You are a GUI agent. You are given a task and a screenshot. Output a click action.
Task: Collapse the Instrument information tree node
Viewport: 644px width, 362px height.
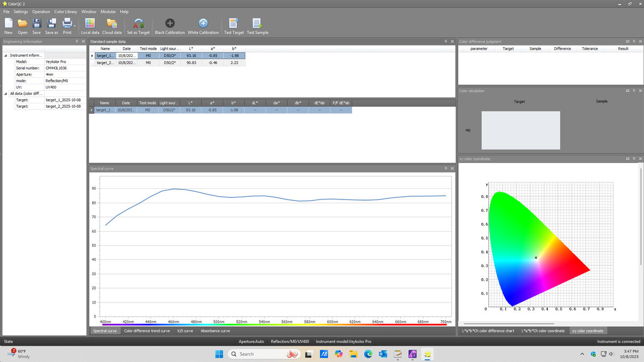[x=6, y=55]
